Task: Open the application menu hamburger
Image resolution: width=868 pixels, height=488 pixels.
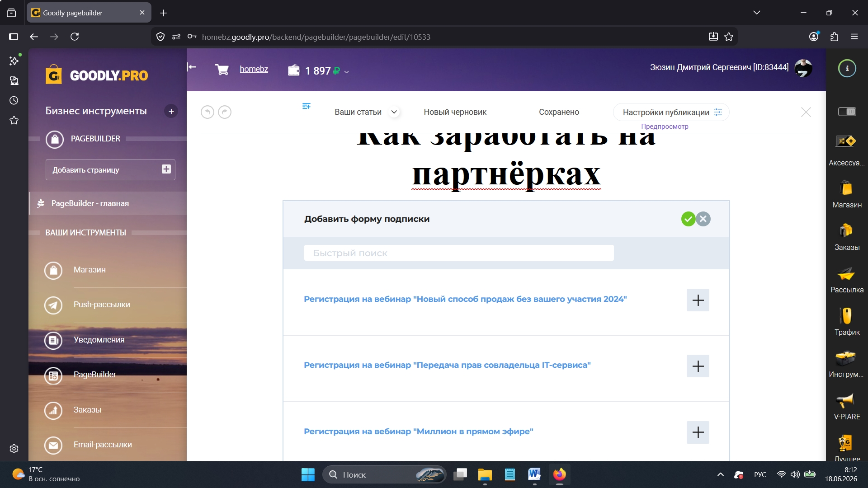Action: pyautogui.click(x=854, y=37)
